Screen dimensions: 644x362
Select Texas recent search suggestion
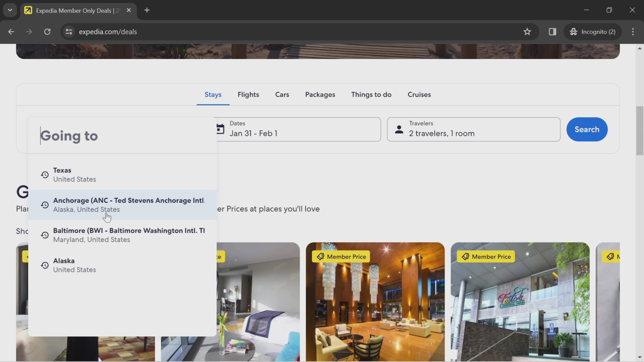pyautogui.click(x=122, y=175)
